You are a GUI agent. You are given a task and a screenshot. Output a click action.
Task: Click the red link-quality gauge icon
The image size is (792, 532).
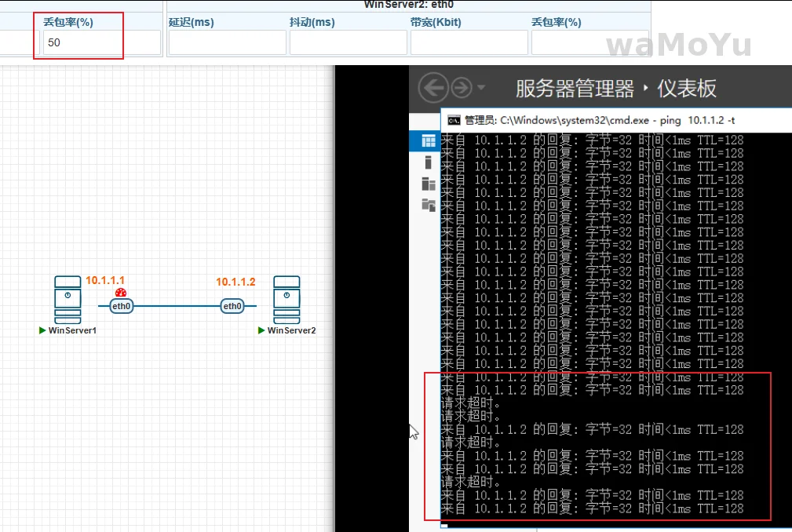[121, 293]
